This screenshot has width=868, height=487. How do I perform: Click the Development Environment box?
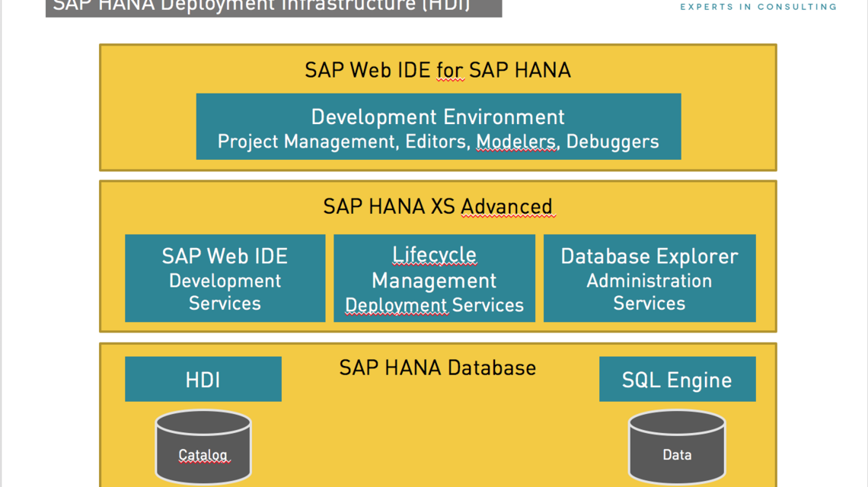click(x=439, y=127)
